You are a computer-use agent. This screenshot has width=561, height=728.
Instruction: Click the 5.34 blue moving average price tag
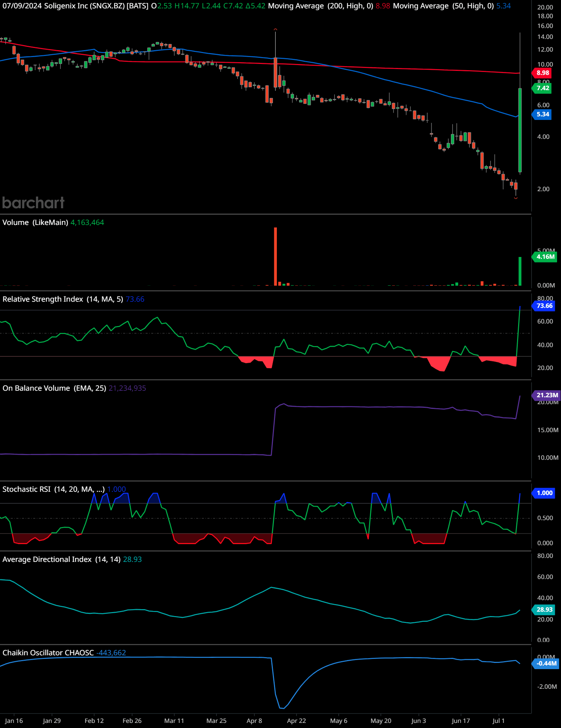point(542,114)
